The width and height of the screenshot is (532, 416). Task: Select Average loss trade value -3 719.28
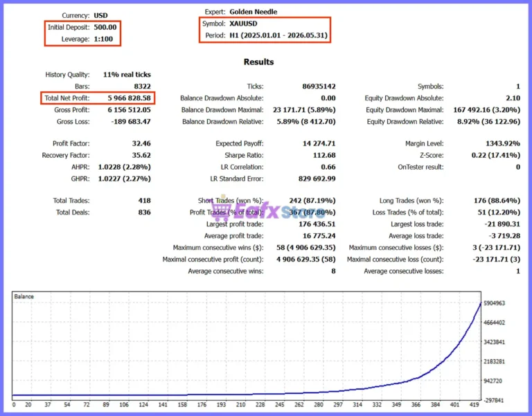coord(504,236)
